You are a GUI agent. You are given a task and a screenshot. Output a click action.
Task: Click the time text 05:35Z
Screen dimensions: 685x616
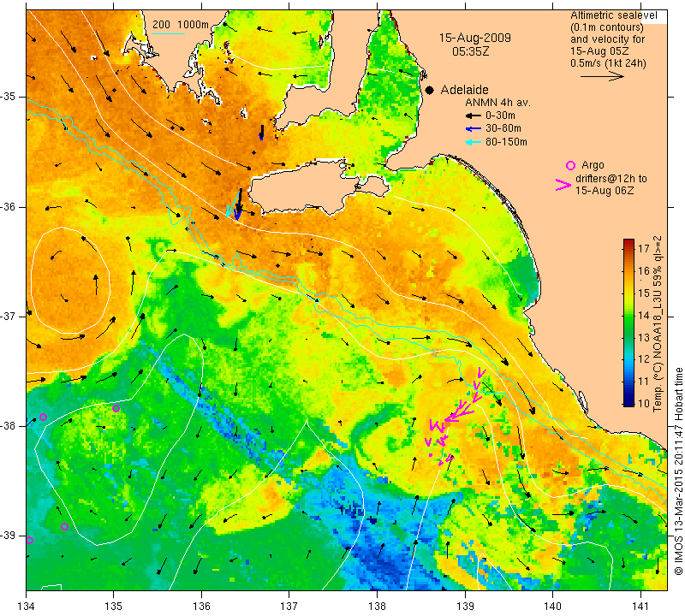tap(470, 51)
